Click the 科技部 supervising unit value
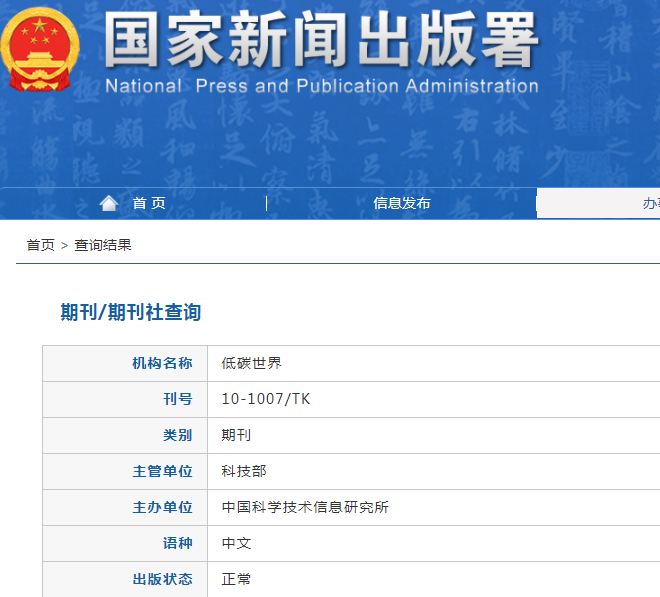 pos(244,471)
